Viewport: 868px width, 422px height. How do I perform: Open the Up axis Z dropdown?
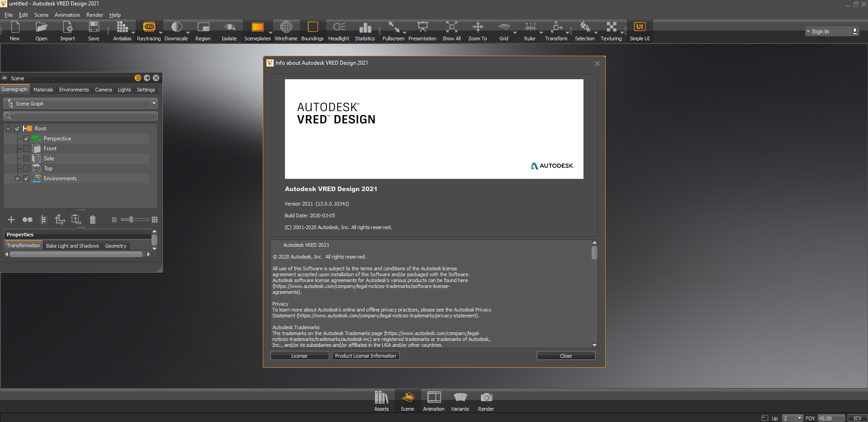pos(792,418)
